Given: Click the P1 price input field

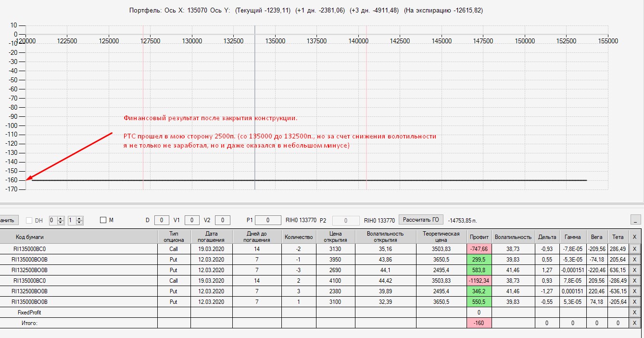Looking at the screenshot, I should (x=268, y=220).
